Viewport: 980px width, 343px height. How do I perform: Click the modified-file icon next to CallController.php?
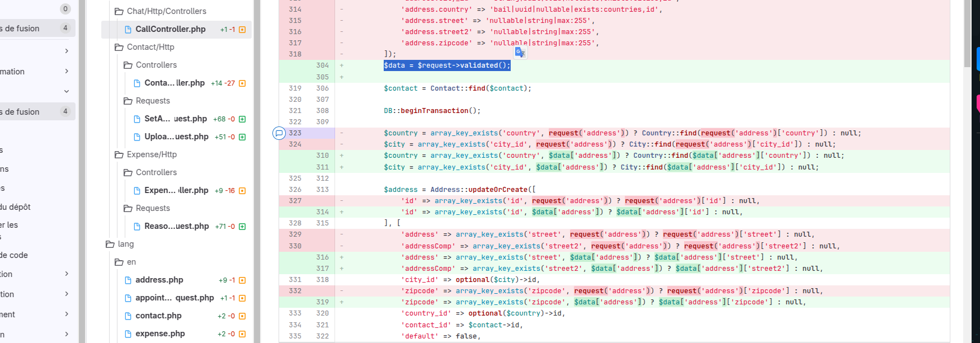tap(242, 30)
